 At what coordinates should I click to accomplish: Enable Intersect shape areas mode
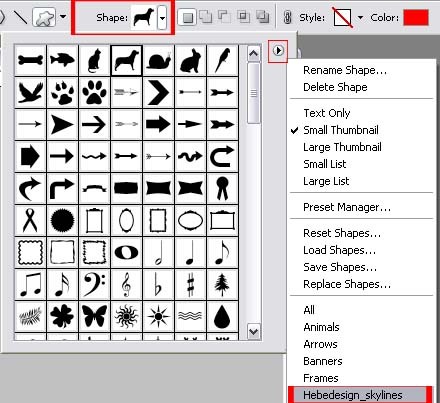pos(243,17)
